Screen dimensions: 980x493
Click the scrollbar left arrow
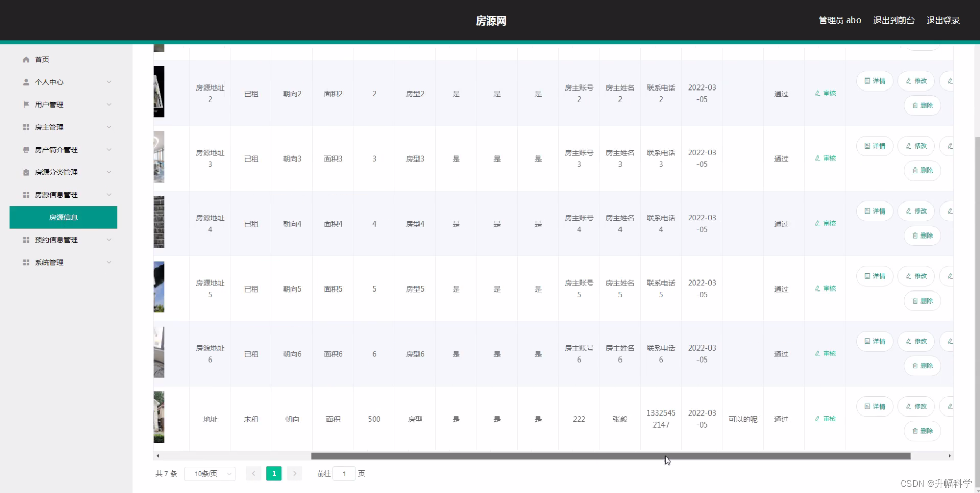(x=157, y=456)
